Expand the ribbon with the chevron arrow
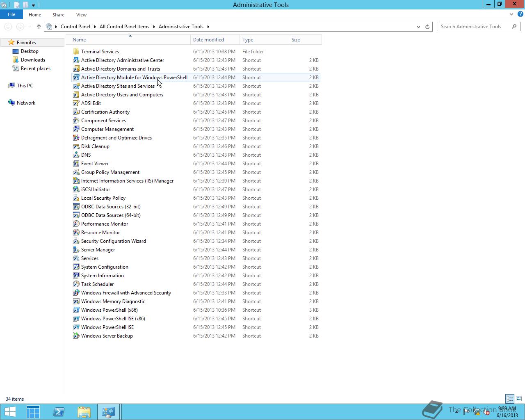The width and height of the screenshot is (525, 420). [511, 14]
